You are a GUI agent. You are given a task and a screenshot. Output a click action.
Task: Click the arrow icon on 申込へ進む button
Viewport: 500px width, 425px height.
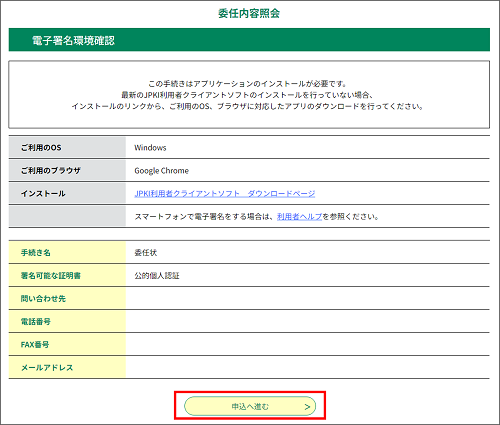[x=307, y=406]
